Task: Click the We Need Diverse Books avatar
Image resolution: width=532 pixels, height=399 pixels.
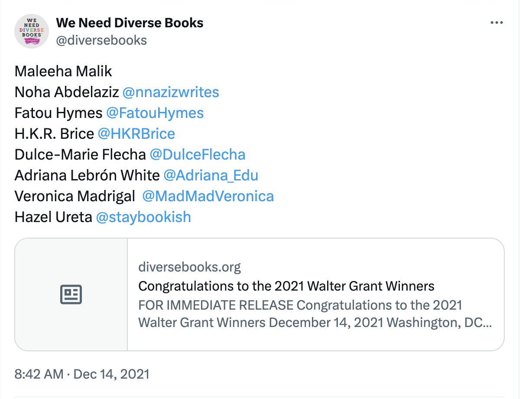Action: [31, 31]
